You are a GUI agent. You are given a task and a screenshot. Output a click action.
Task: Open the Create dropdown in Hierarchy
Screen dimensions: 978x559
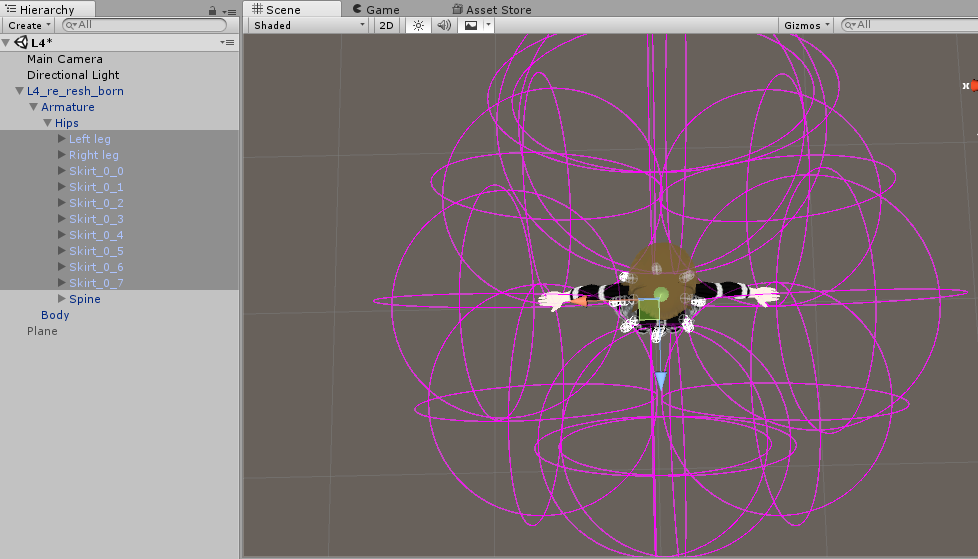(29, 25)
